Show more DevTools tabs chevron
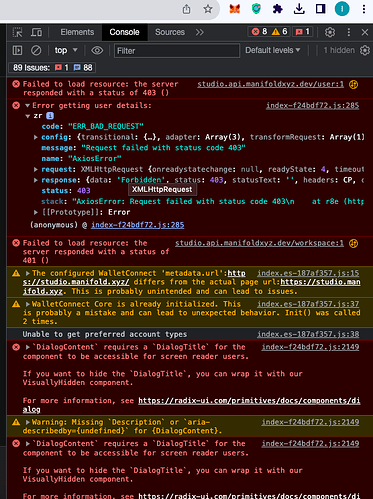 pyautogui.click(x=200, y=32)
